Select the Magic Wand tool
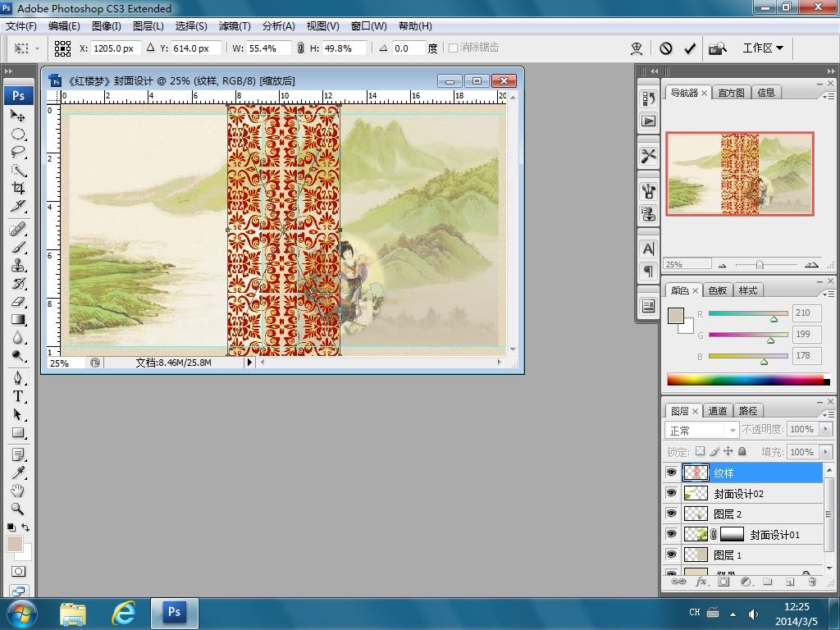Image resolution: width=840 pixels, height=630 pixels. pyautogui.click(x=18, y=171)
